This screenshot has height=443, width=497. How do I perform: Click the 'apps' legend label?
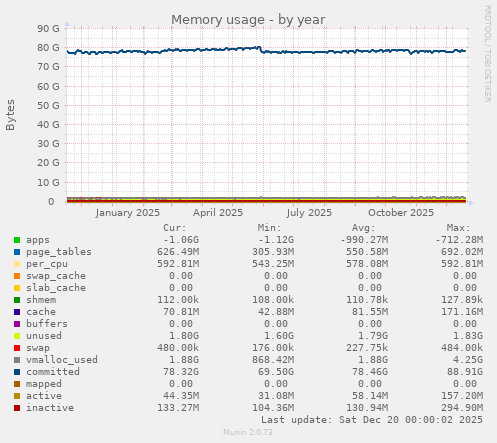click(x=38, y=240)
